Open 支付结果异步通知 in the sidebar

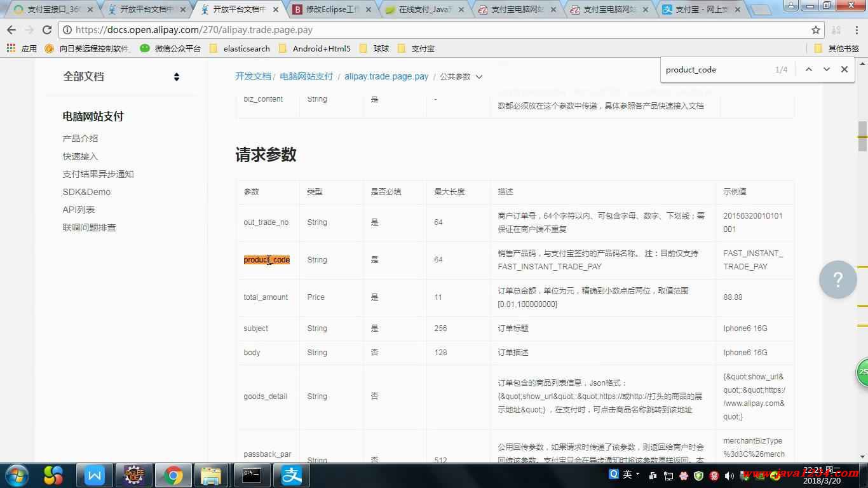(98, 174)
